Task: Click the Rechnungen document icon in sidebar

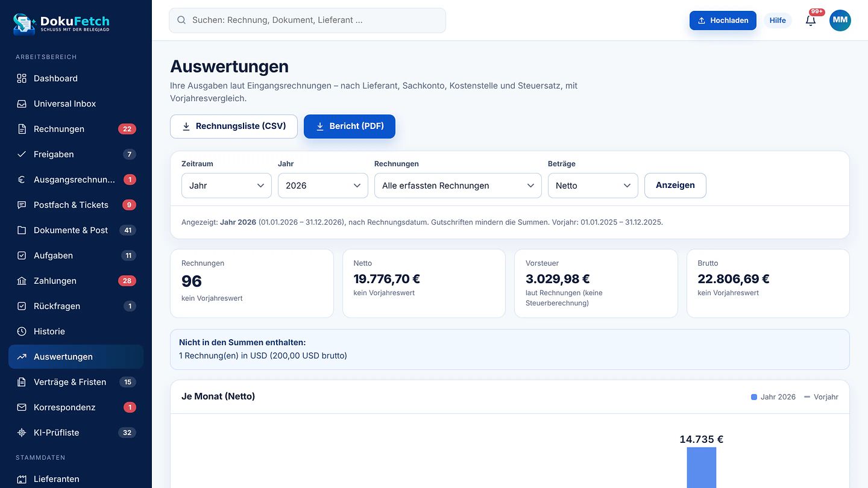Action: coord(22,129)
